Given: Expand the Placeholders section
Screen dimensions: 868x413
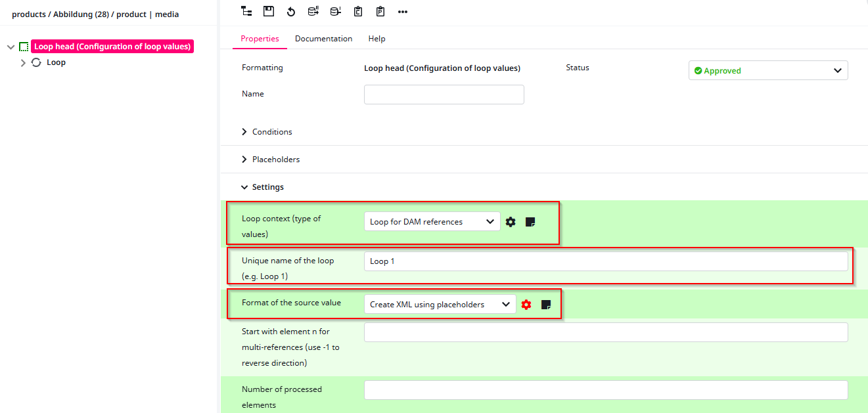Looking at the screenshot, I should point(275,160).
